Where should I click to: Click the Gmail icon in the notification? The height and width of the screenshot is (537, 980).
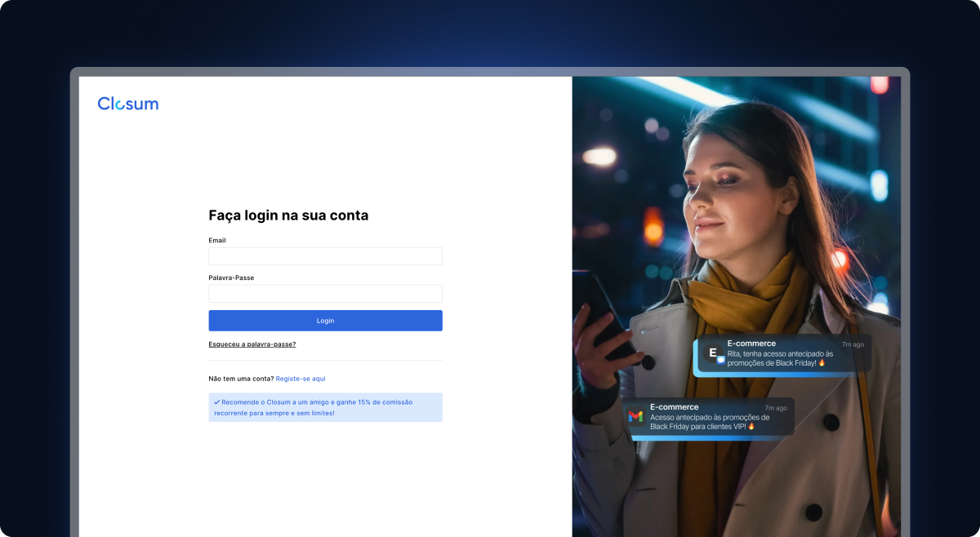635,417
